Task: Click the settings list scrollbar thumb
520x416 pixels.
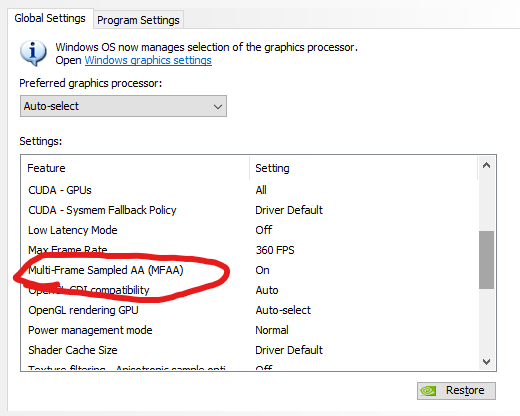Action: (x=486, y=260)
